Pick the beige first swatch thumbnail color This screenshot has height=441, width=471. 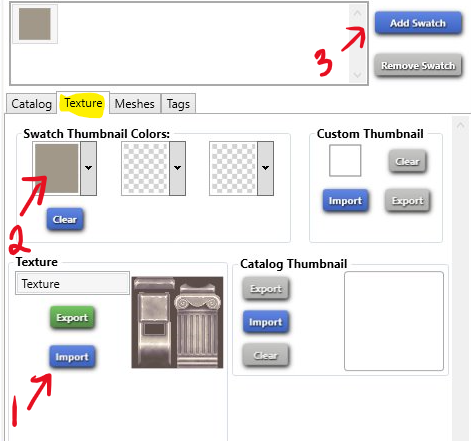coord(57,168)
